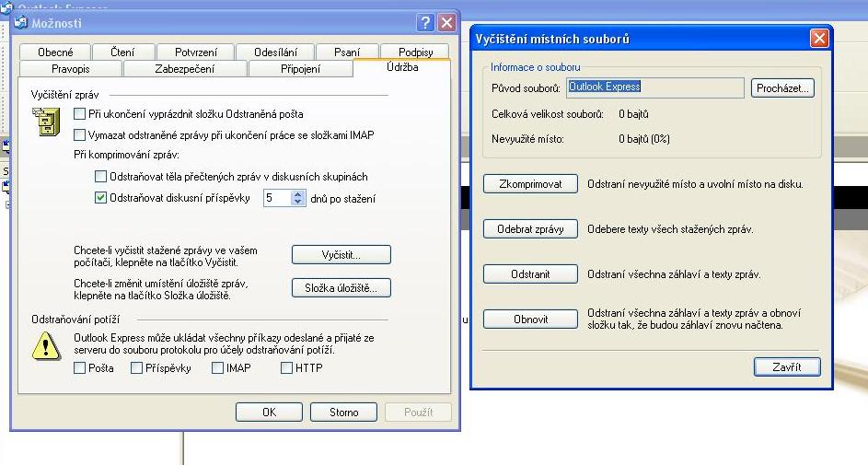Enable Příspěvky protocol logging
Image resolution: width=868 pixels, height=465 pixels.
coord(136,367)
